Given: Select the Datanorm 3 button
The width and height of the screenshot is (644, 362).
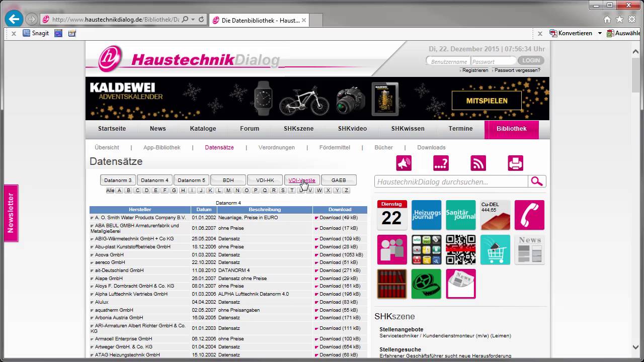Looking at the screenshot, I should pos(118,180).
